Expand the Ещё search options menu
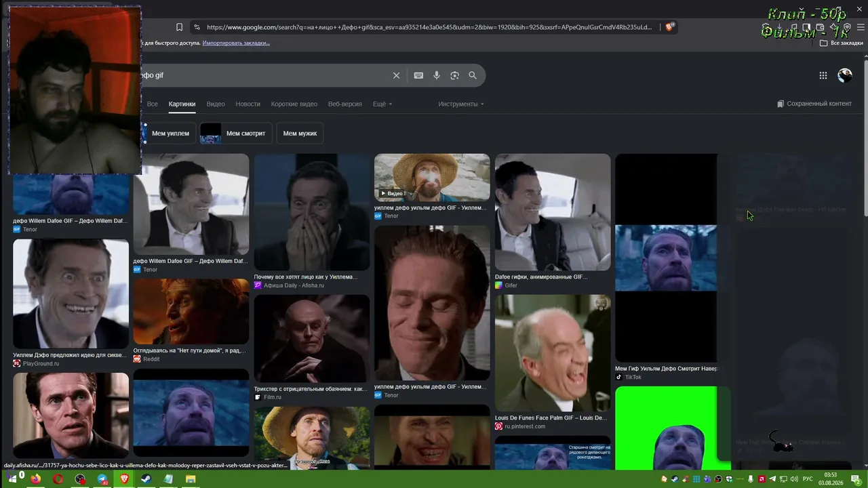The width and height of the screenshot is (868, 488). 382,104
